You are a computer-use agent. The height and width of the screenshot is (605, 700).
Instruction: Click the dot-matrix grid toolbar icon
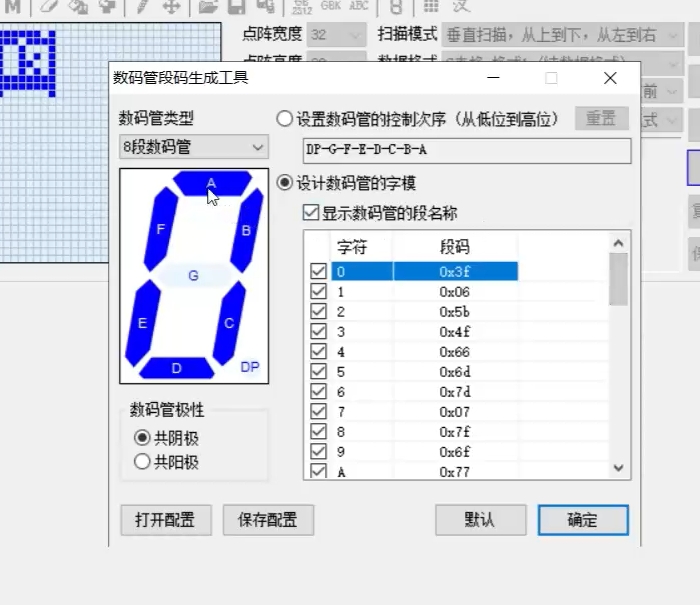431,5
